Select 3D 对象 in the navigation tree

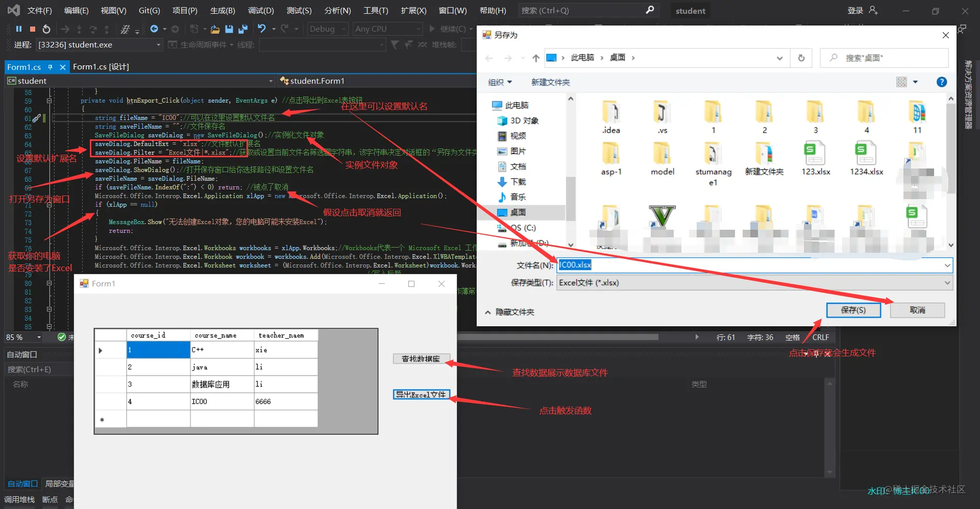pyautogui.click(x=524, y=120)
